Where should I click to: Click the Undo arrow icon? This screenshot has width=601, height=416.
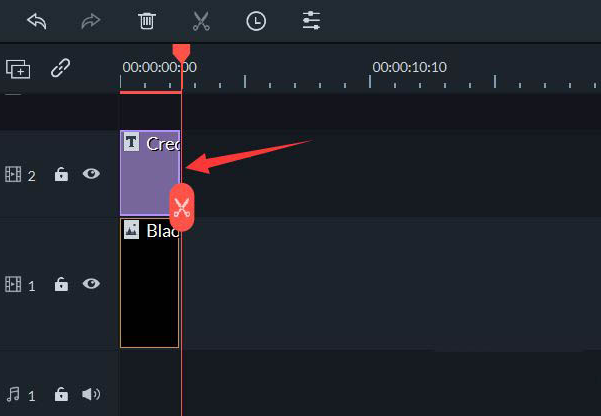tap(37, 21)
